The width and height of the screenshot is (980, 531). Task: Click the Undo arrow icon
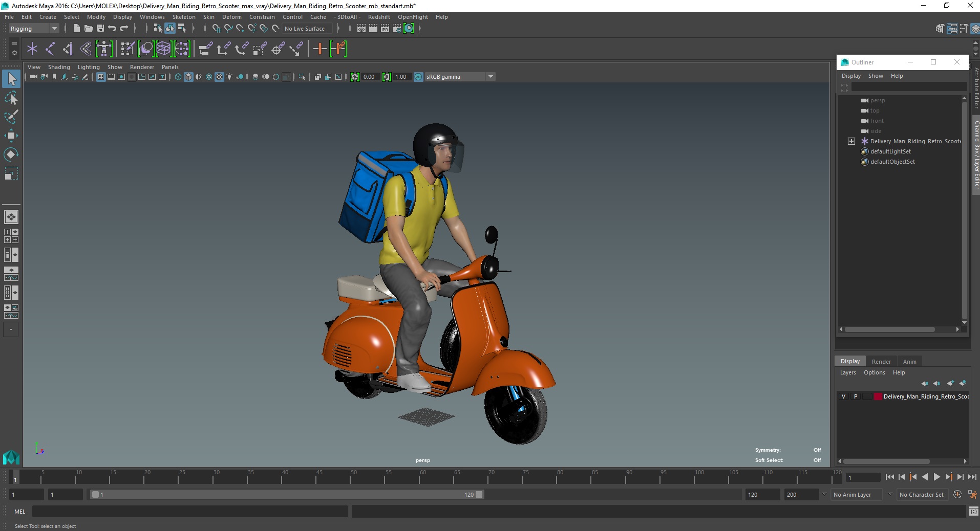pyautogui.click(x=112, y=29)
